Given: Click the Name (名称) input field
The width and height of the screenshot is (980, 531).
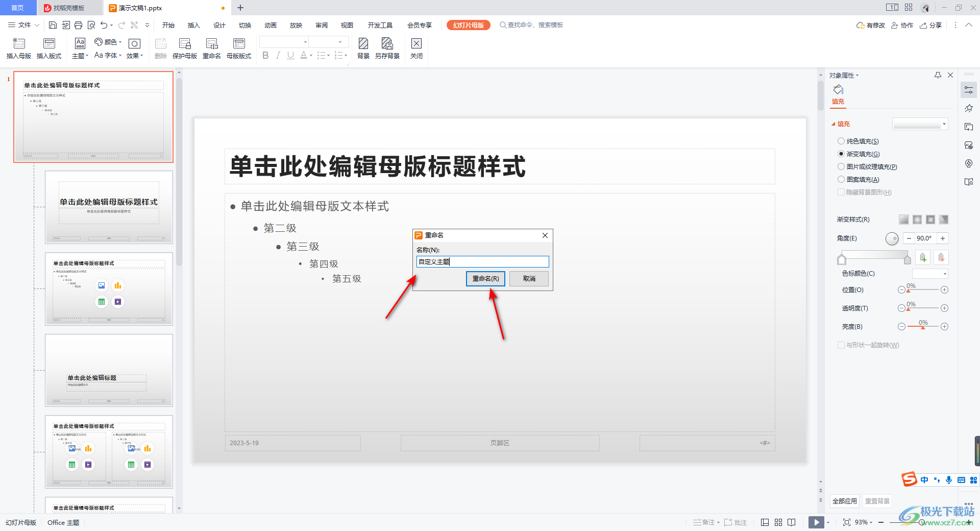Looking at the screenshot, I should (483, 262).
